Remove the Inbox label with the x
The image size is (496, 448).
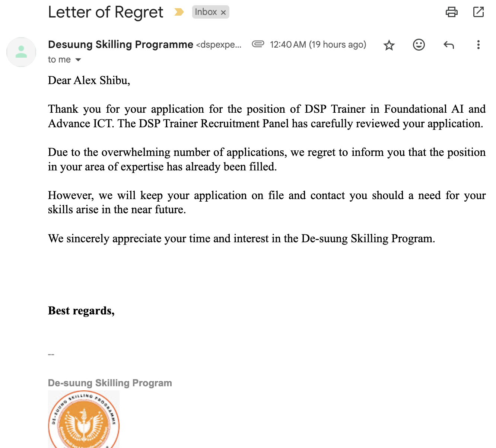point(223,13)
